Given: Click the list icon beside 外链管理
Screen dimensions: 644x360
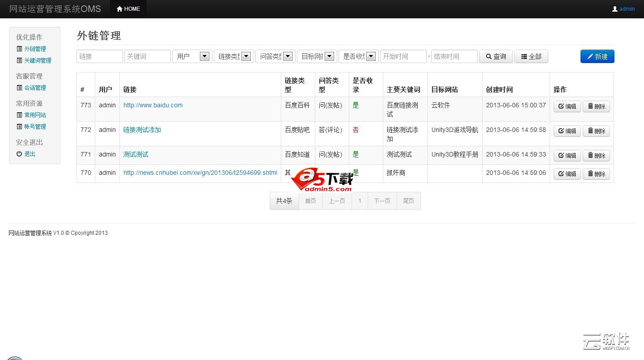Looking at the screenshot, I should (x=19, y=49).
